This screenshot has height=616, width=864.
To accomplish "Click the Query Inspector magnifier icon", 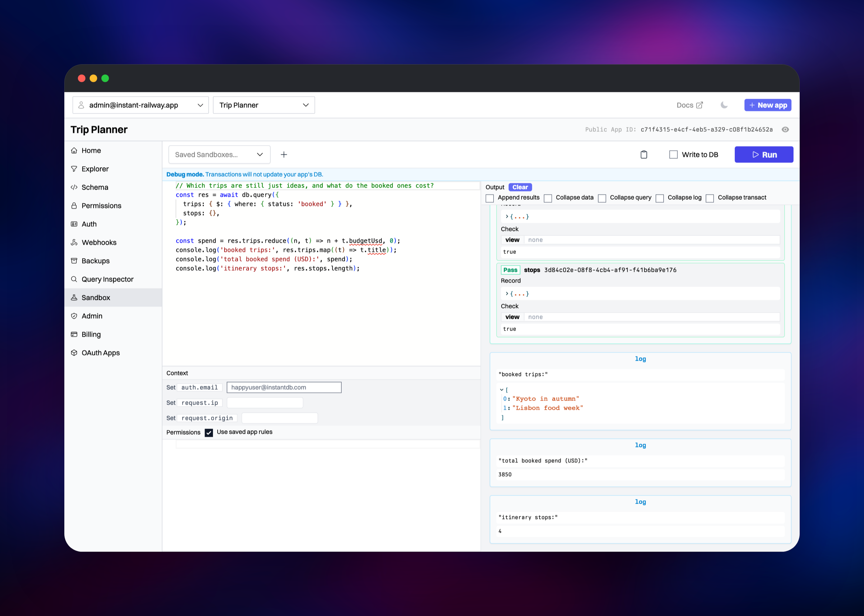I will point(74,279).
